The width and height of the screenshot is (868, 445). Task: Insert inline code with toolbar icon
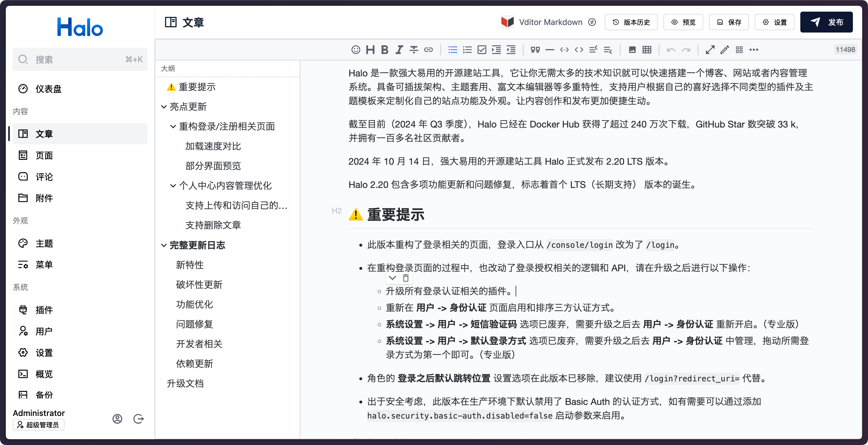579,50
